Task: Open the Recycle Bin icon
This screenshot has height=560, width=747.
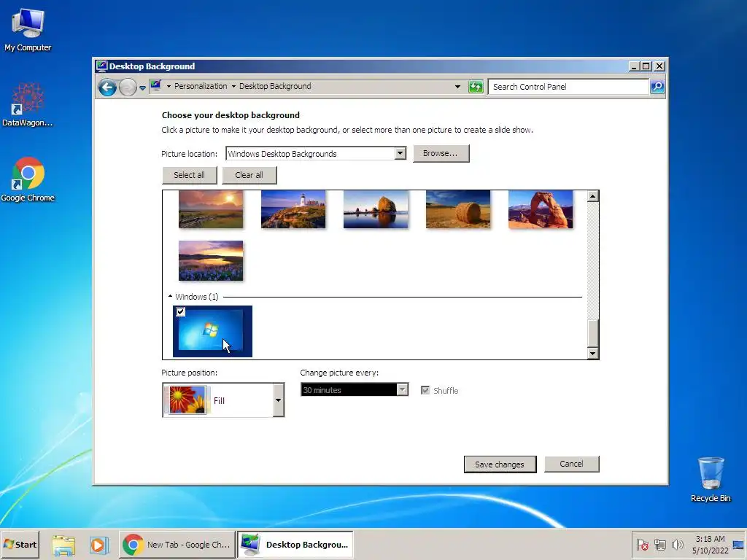Action: pyautogui.click(x=711, y=480)
